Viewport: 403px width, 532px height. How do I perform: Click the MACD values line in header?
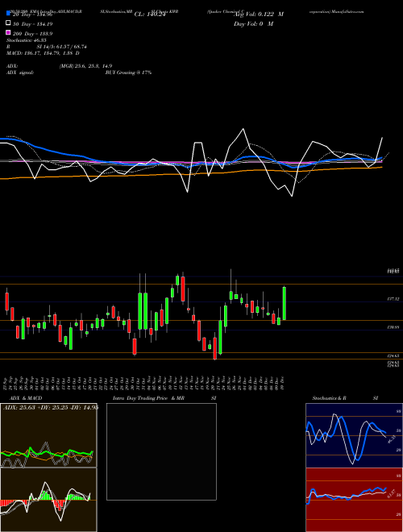tap(43, 53)
